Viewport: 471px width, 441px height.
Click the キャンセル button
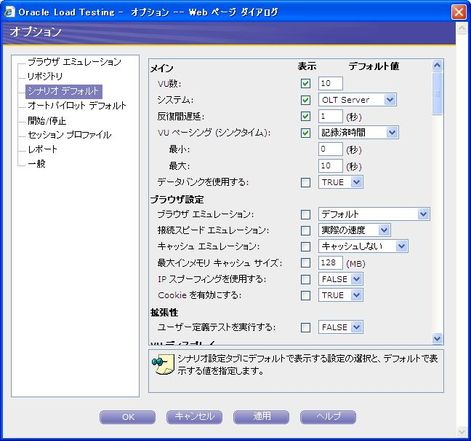[194, 417]
